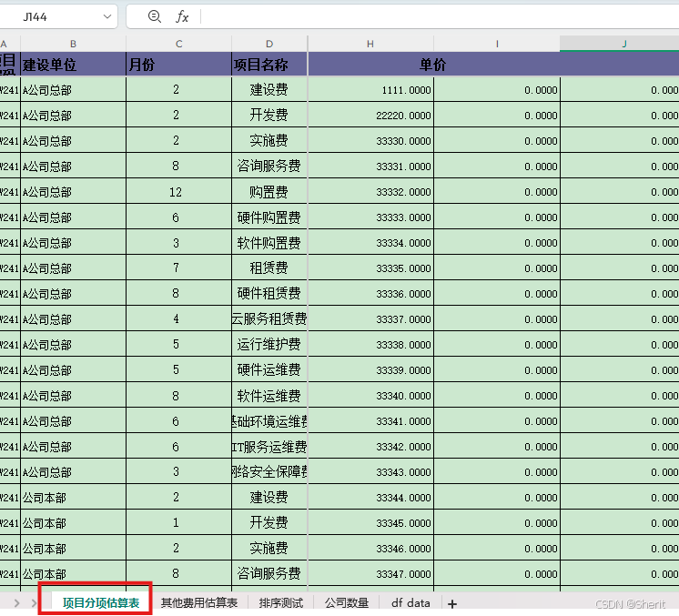Select the cell with value 33336.0000
679x616 pixels.
370,294
